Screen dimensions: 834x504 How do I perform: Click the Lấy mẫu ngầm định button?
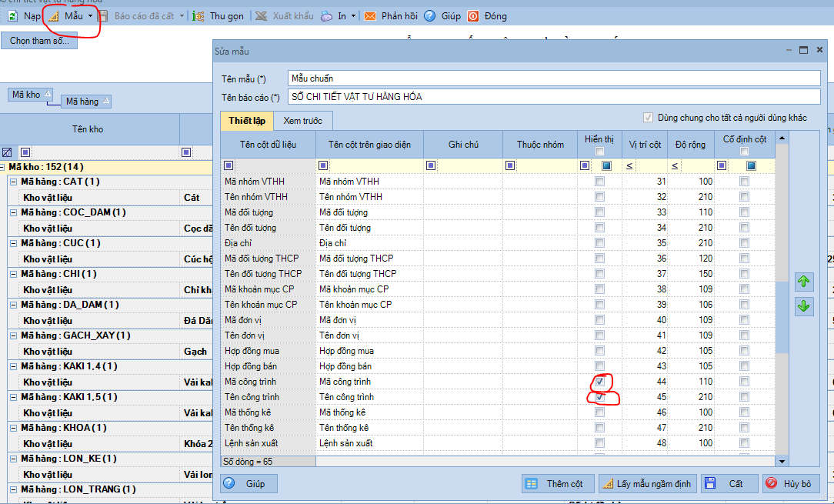pyautogui.click(x=647, y=484)
